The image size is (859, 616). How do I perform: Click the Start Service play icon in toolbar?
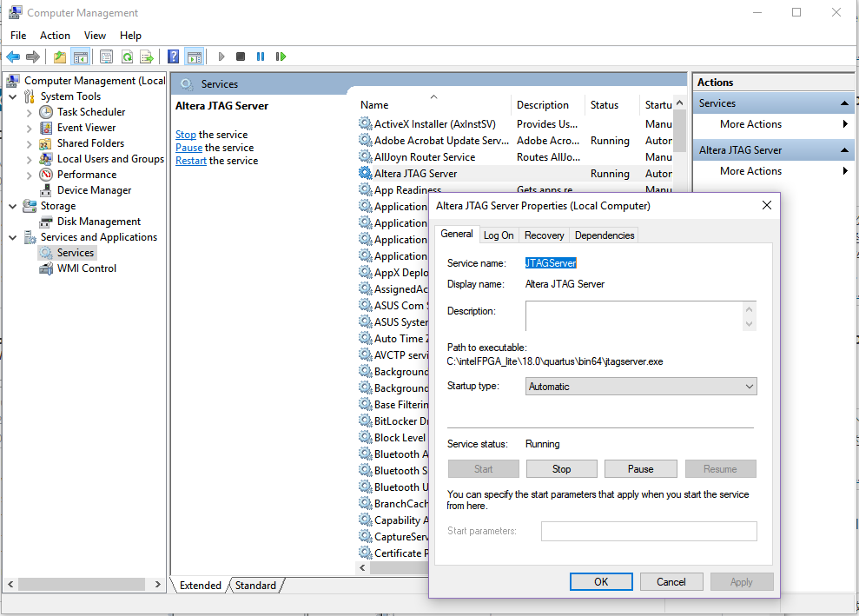221,56
